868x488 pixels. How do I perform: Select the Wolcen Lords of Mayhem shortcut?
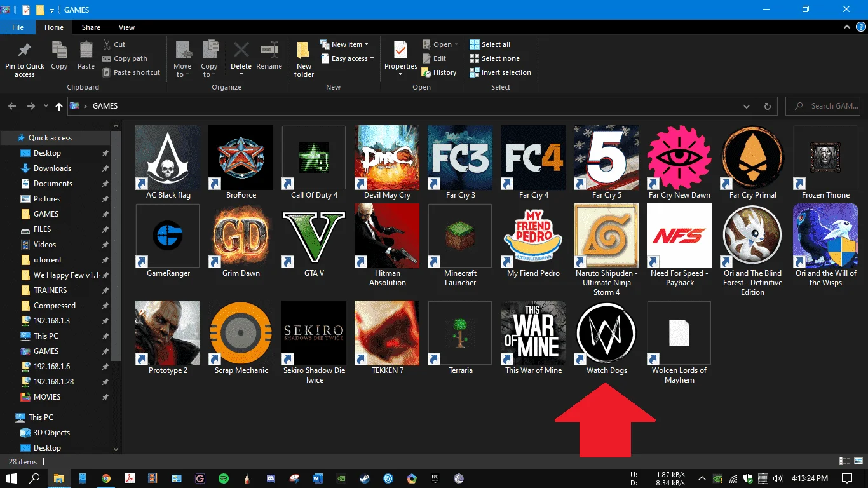[x=679, y=342]
